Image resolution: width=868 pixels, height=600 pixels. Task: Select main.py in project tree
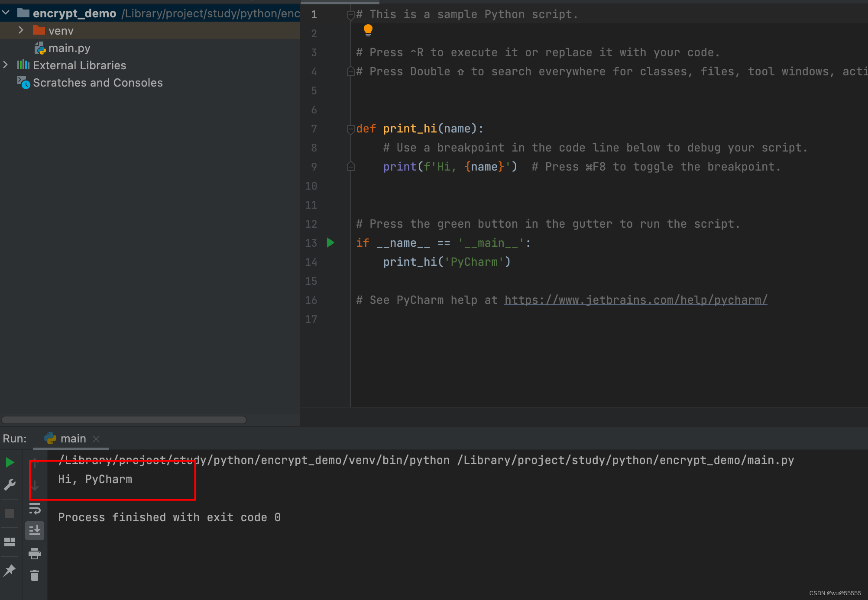coord(69,48)
